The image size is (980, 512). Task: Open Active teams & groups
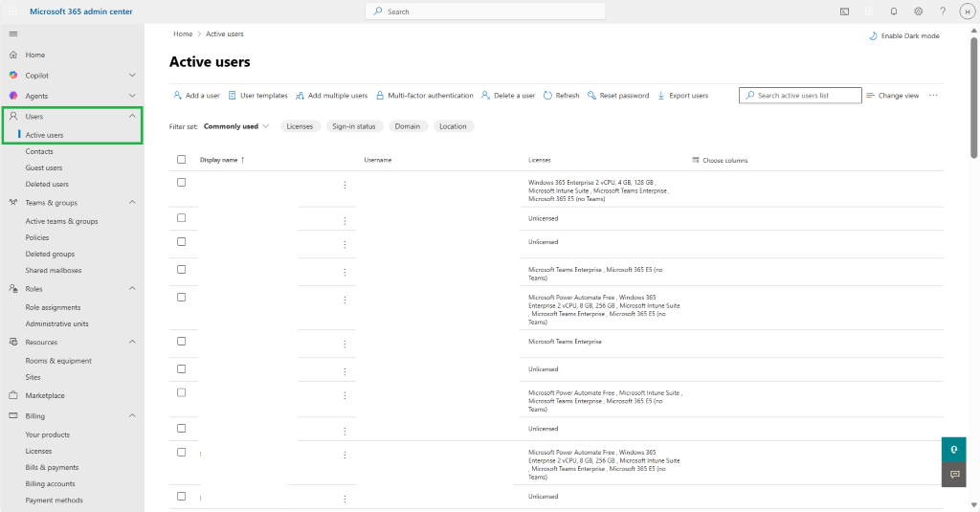pos(61,221)
